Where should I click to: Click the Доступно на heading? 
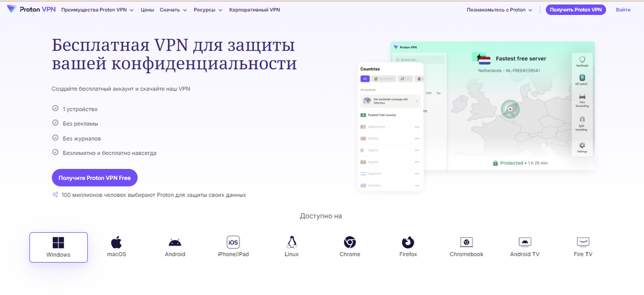(x=321, y=216)
